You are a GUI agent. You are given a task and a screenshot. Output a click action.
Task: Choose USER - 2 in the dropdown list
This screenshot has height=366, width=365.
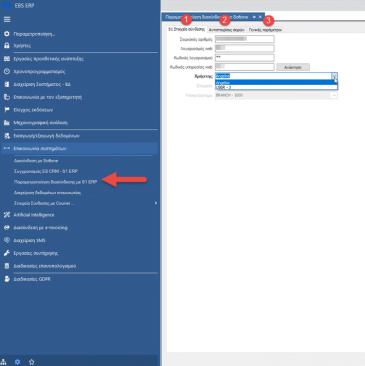pyautogui.click(x=276, y=87)
